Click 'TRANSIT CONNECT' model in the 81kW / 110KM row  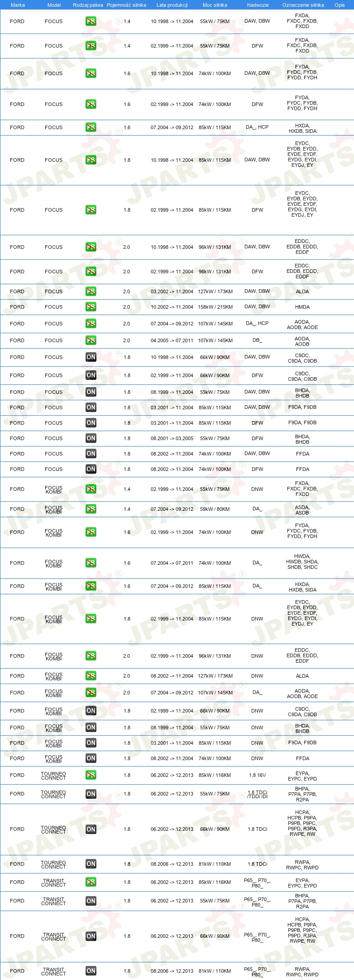pyautogui.click(x=53, y=971)
